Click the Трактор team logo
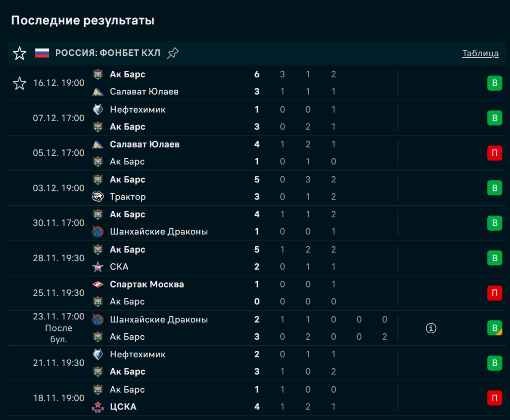The width and height of the screenshot is (510, 420). [98, 197]
